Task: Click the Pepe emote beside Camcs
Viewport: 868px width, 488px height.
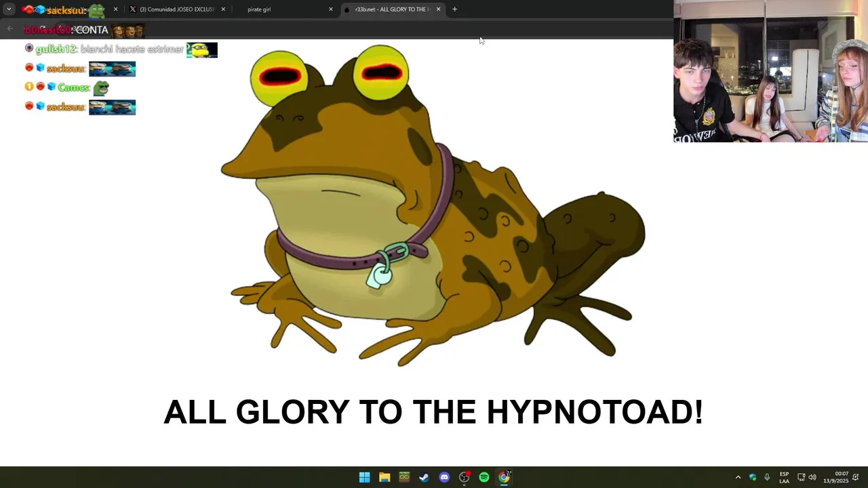Action: (101, 87)
